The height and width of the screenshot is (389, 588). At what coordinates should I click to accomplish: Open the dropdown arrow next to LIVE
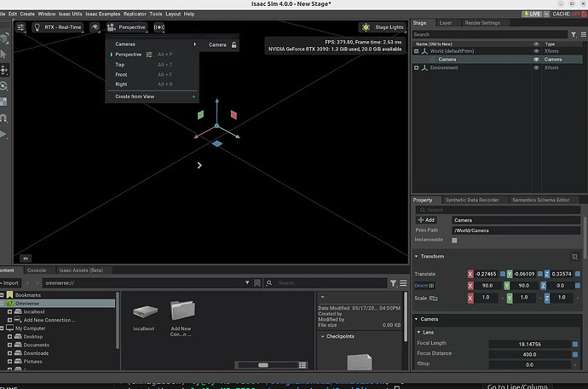546,14
